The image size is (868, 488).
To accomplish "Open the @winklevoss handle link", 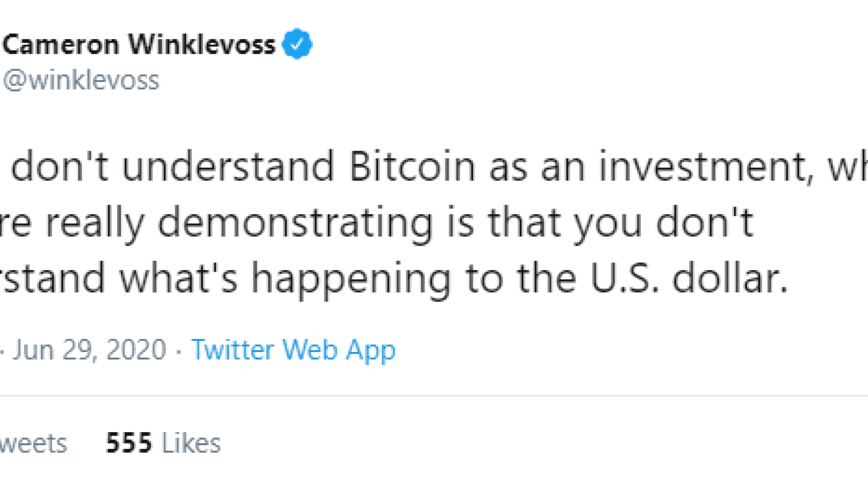I will point(81,80).
